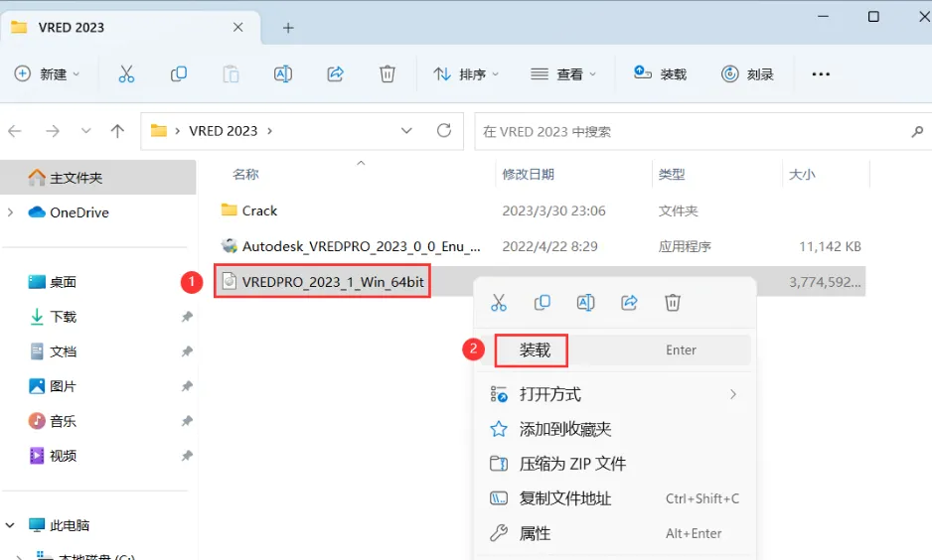Expand the address bar history dropdown
Viewport: 932px width, 560px height.
[406, 131]
